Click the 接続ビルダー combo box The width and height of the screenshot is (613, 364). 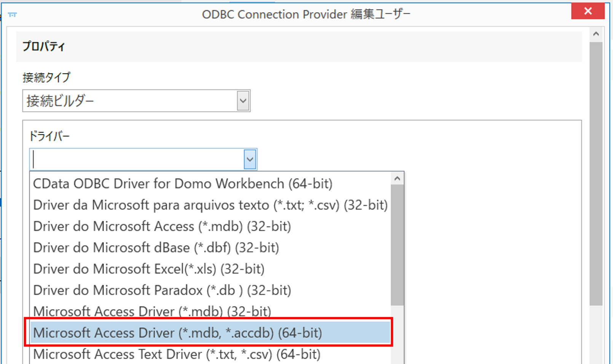click(x=136, y=101)
